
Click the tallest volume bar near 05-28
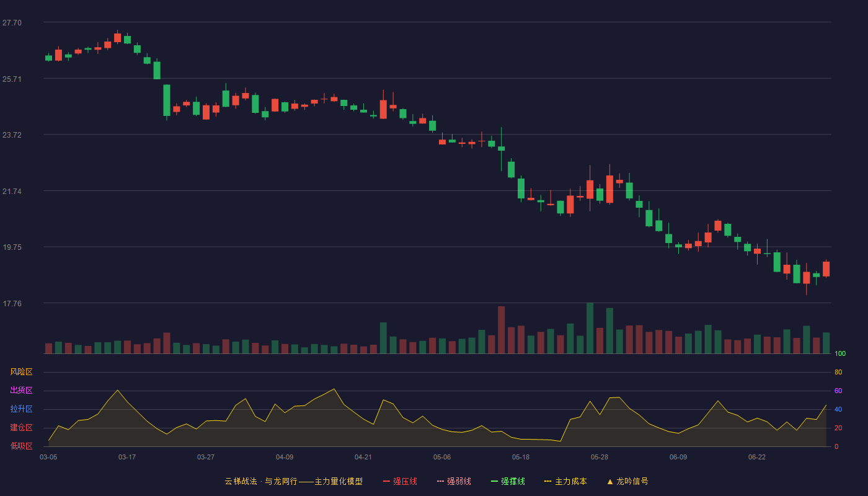click(590, 329)
